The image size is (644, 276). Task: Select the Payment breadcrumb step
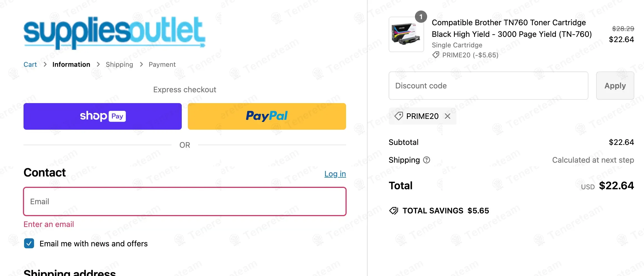click(x=162, y=65)
